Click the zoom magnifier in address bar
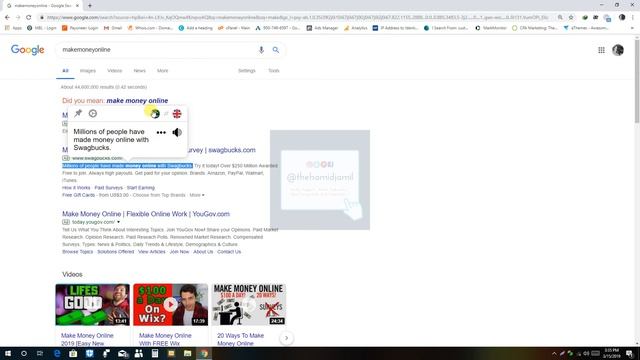 pyautogui.click(x=560, y=17)
